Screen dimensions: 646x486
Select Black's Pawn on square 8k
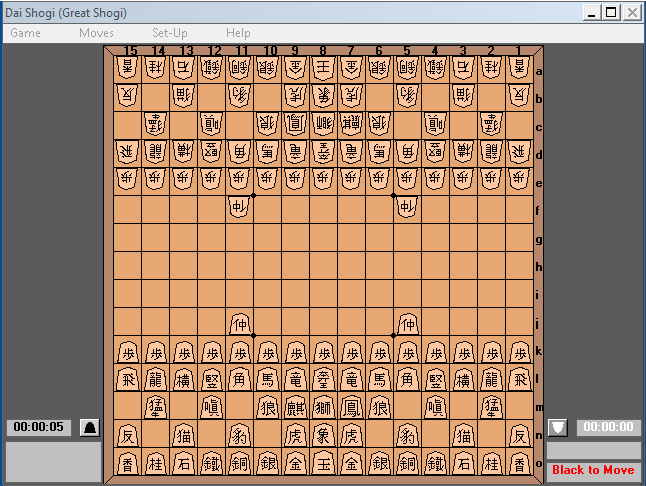[323, 352]
